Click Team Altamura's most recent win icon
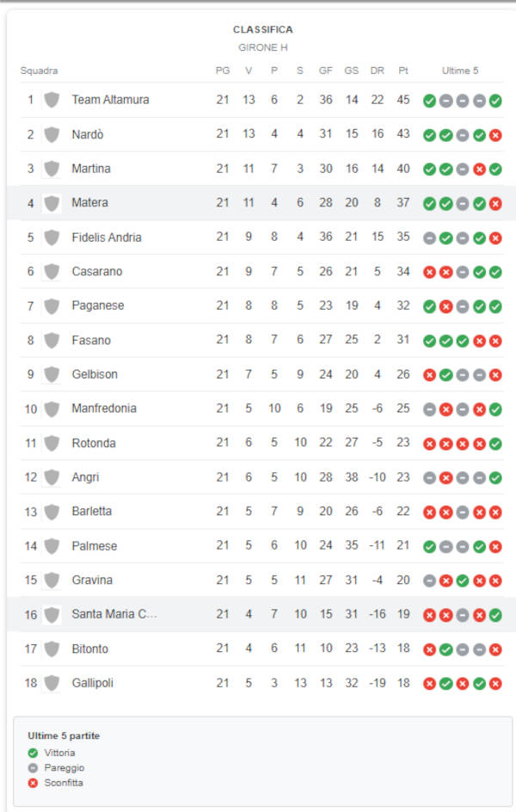 pyautogui.click(x=495, y=101)
